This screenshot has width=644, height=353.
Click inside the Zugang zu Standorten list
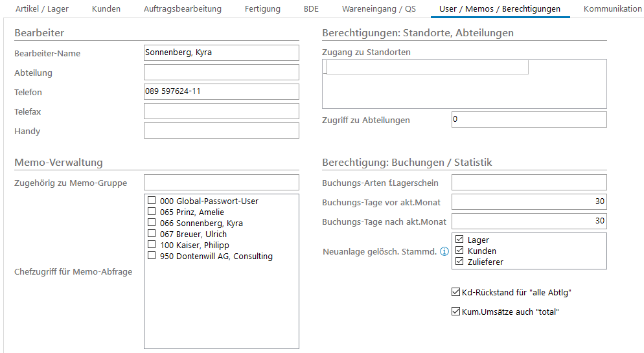tap(464, 87)
